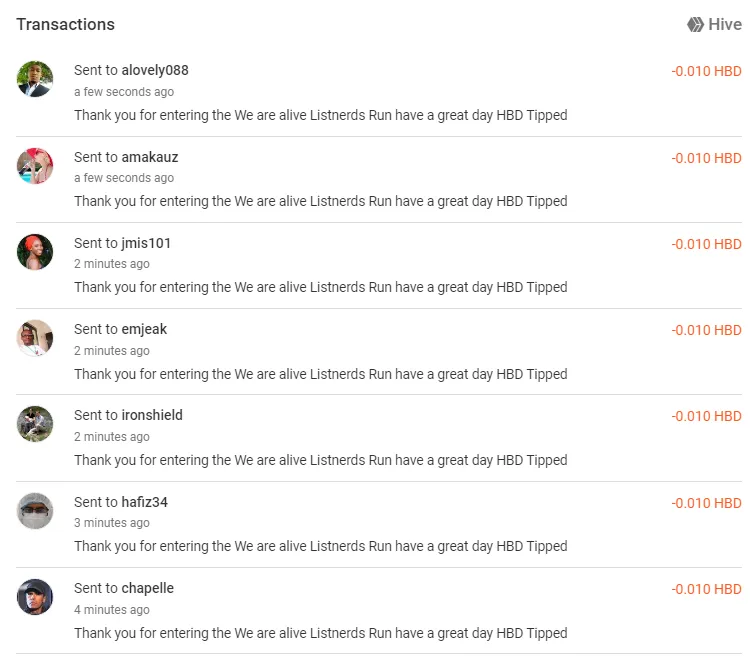750x656 pixels.
Task: Open hafiz34's profile avatar
Action: tap(35, 511)
